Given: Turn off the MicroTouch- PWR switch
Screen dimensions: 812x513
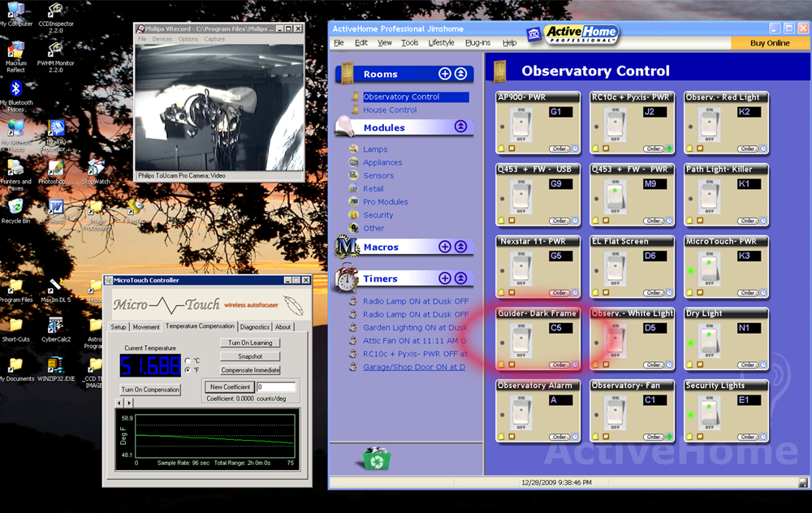Looking at the screenshot, I should 710,268.
